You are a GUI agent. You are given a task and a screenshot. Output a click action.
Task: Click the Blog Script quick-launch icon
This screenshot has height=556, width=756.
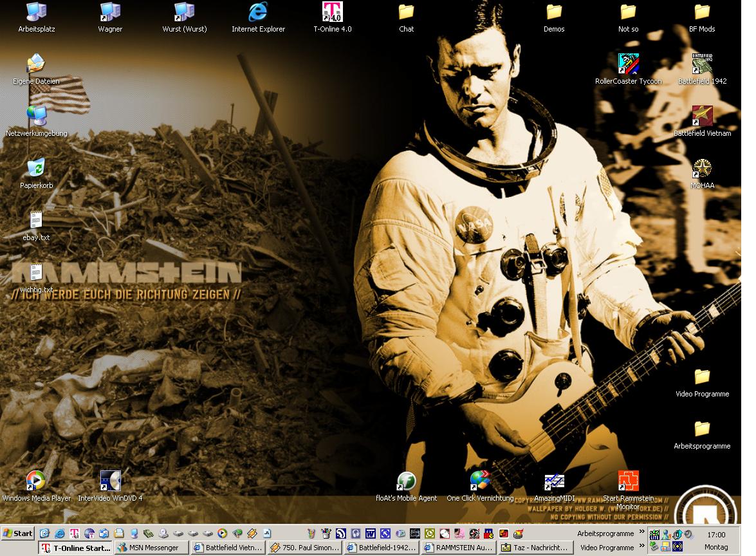pos(414,533)
